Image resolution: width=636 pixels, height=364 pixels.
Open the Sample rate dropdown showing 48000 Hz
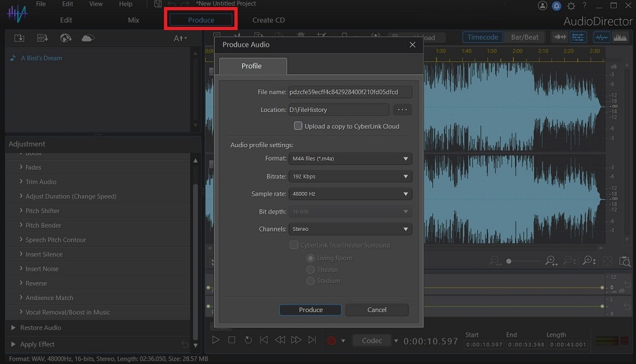click(350, 194)
